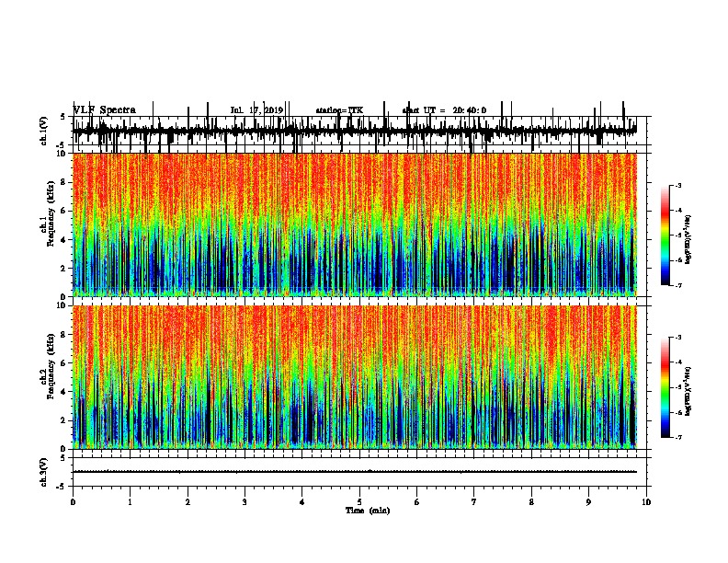Click the 'station=ITK' header label
Viewport: 728px width, 563px height.
[x=339, y=110]
